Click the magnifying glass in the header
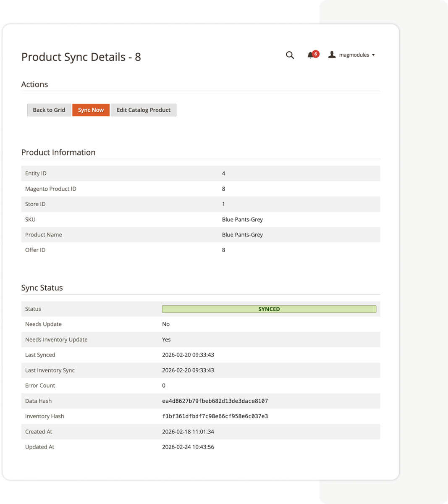 pos(290,55)
